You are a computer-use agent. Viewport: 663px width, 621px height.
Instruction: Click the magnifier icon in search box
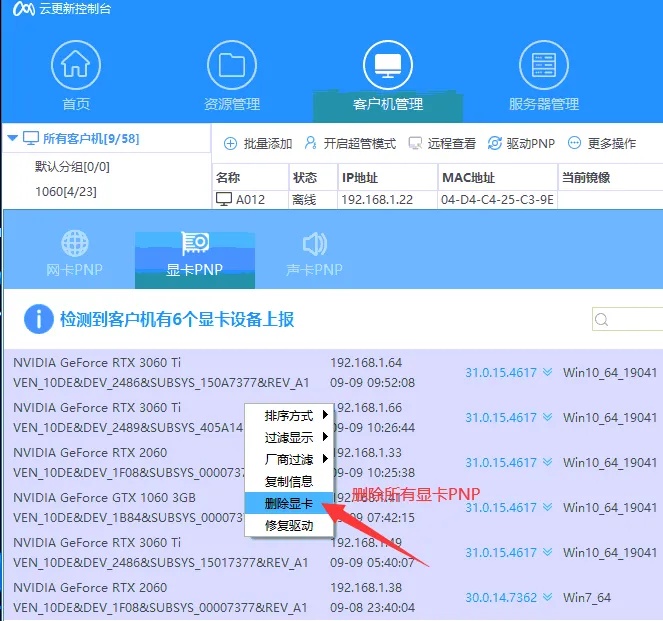[602, 320]
